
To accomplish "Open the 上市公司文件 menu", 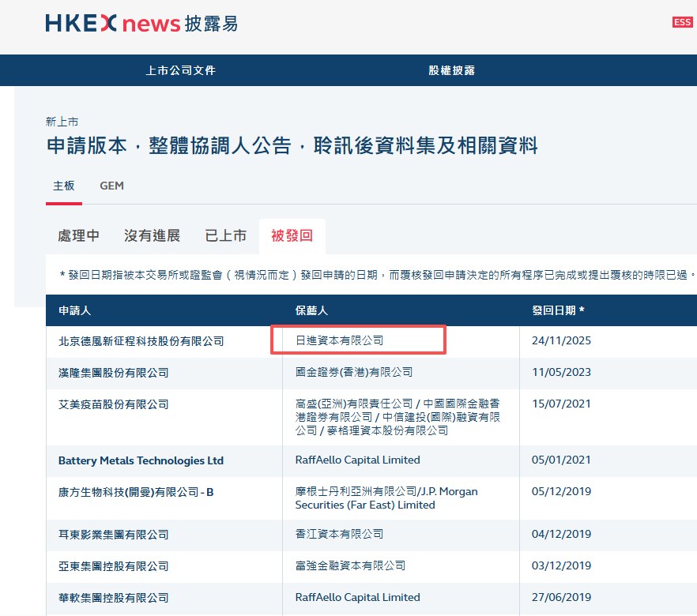I will [180, 70].
